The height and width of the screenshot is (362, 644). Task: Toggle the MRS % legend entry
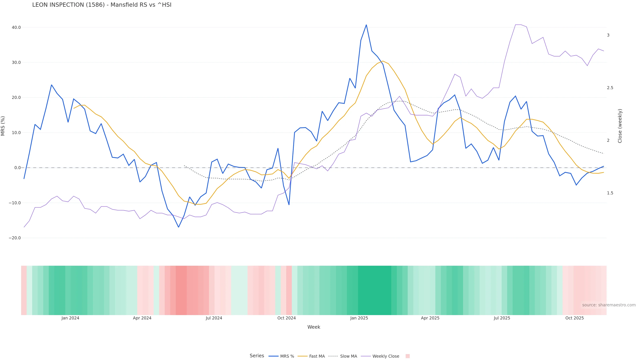click(282, 356)
